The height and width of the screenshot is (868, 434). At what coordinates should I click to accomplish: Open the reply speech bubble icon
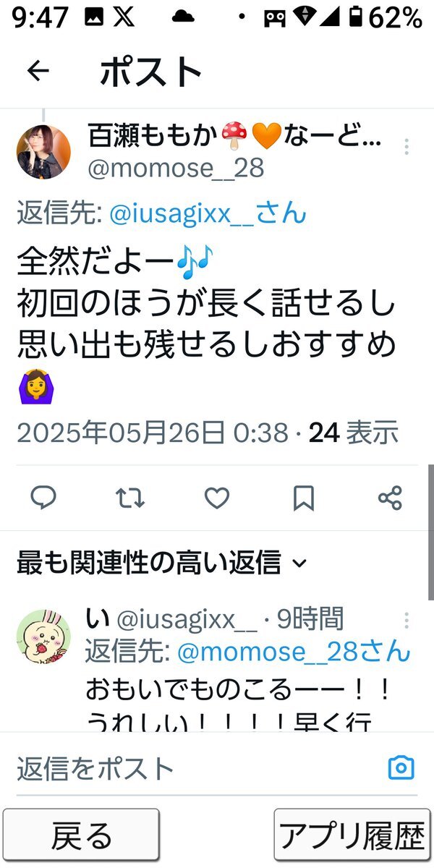(x=44, y=498)
